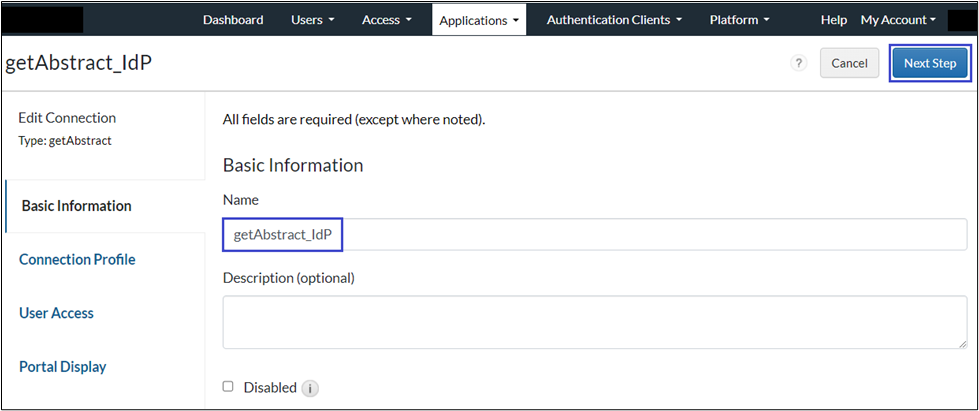Navigate to the Portal Display section
The width and height of the screenshot is (979, 411).
click(62, 367)
